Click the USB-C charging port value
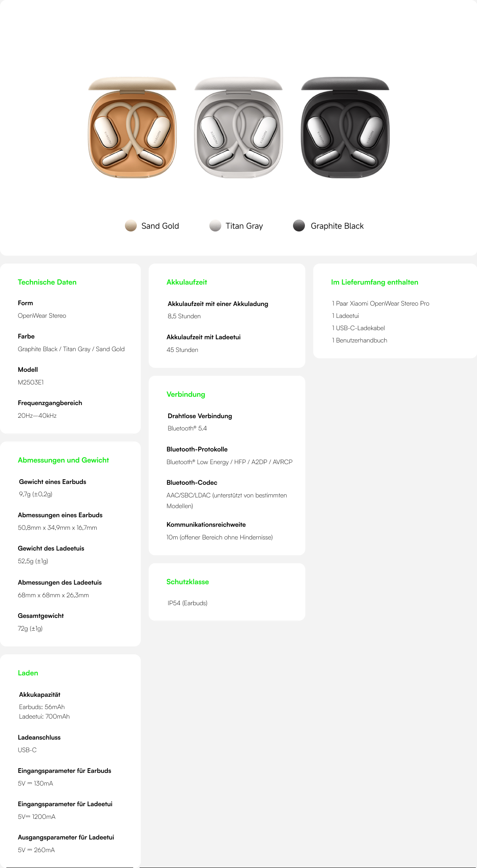Viewport: 477px width, 868px height. click(x=27, y=750)
